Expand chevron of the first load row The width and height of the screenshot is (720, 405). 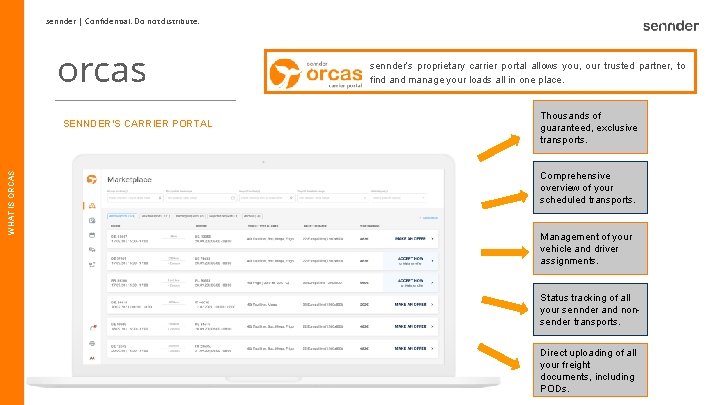coord(433,239)
